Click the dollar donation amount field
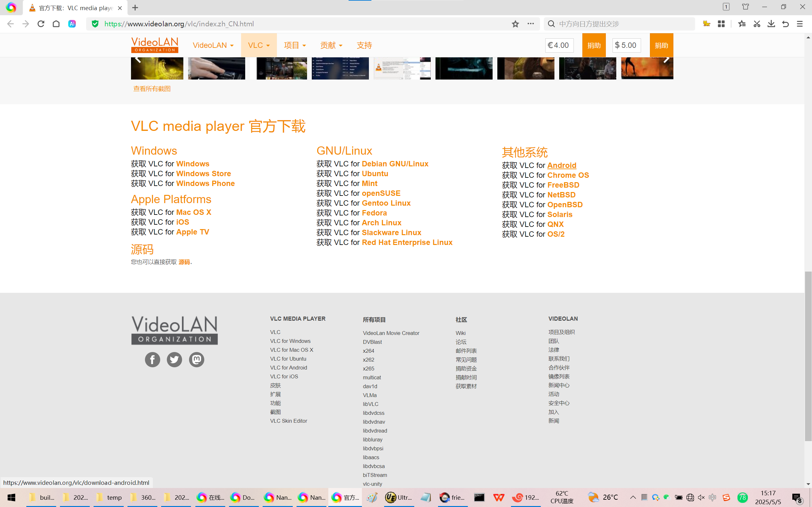812x507 pixels. pos(627,45)
